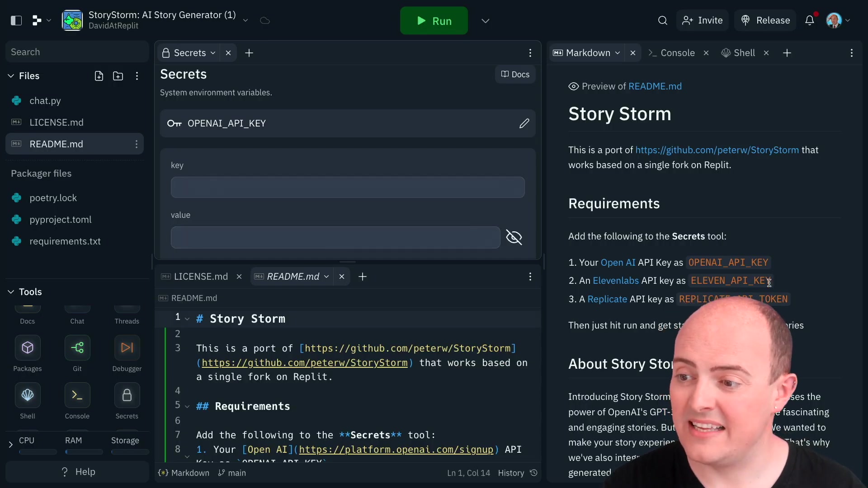This screenshot has width=868, height=488.
Task: Expand the Run button options chevron
Action: coord(486,21)
